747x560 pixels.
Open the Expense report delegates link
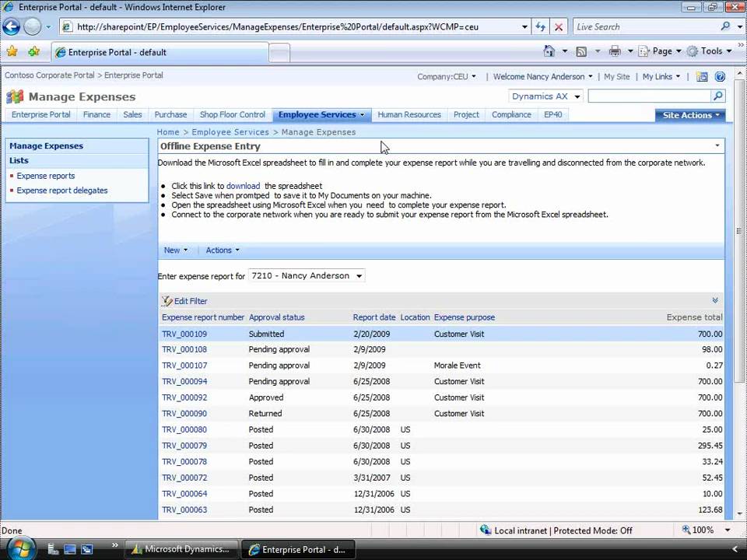click(x=62, y=191)
